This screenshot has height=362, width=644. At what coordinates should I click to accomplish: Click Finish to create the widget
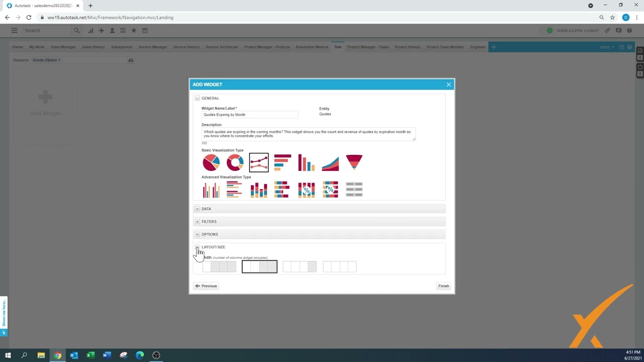pyautogui.click(x=443, y=286)
